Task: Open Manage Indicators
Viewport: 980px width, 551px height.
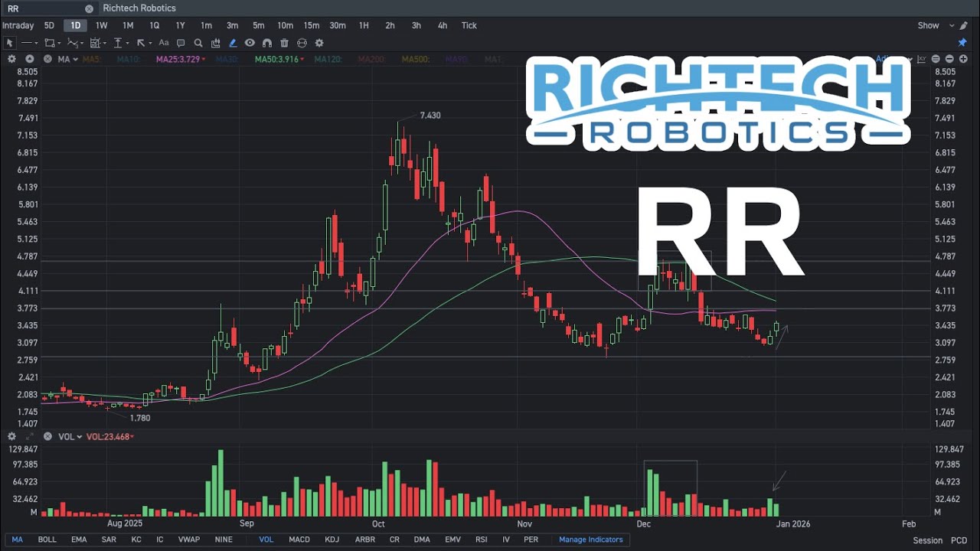Action: click(591, 540)
